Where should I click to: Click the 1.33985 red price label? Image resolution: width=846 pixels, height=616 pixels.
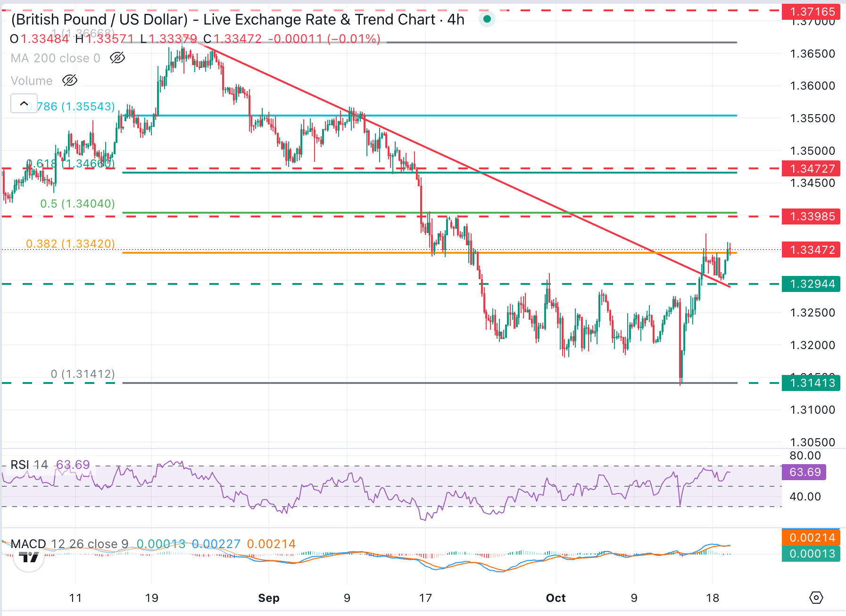point(811,216)
